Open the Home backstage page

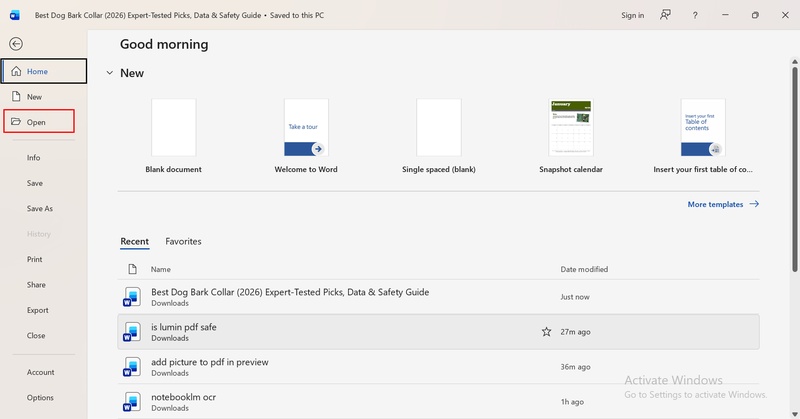tap(44, 71)
